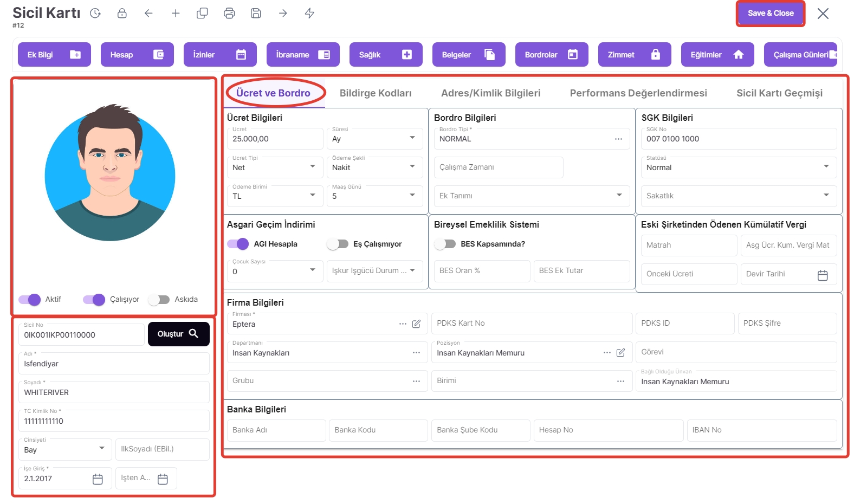Click the history clock icon beside Sicil Kartı

tap(95, 14)
